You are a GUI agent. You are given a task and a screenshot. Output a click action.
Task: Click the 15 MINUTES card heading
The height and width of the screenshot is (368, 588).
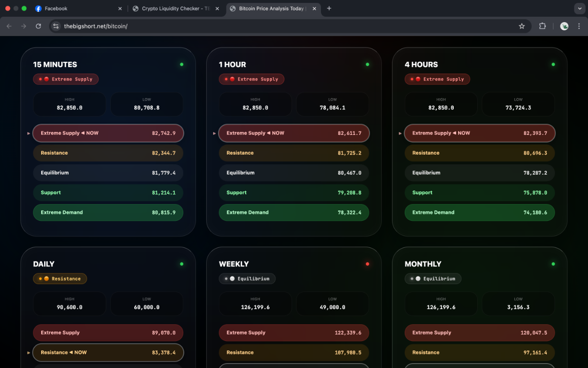pos(55,64)
